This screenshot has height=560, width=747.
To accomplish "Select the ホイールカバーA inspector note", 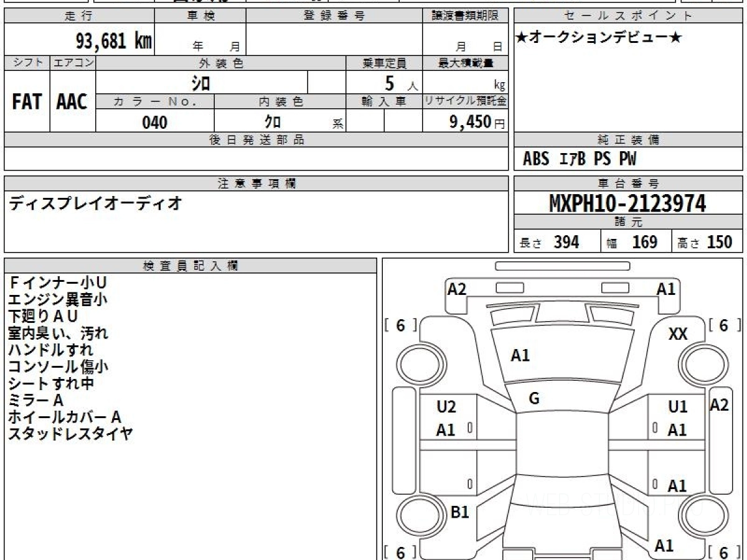I will 65,417.
